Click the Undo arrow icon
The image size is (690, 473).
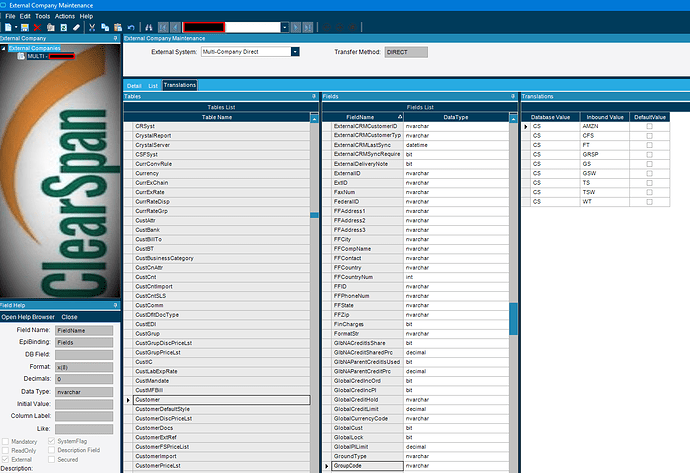[x=131, y=27]
